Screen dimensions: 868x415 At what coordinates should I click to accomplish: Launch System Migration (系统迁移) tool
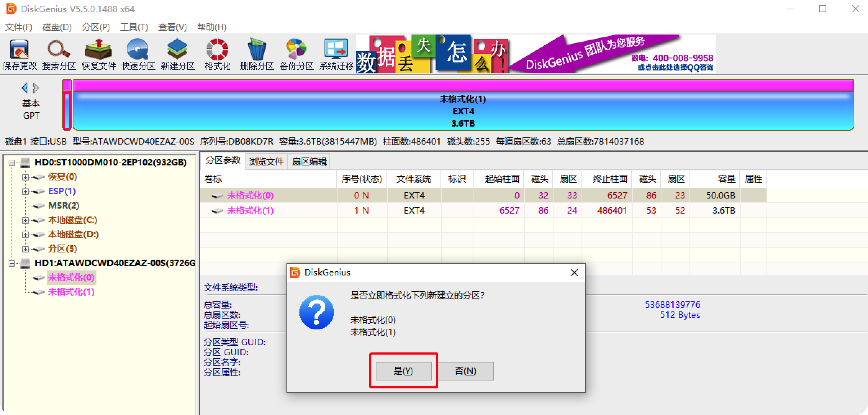click(x=336, y=54)
